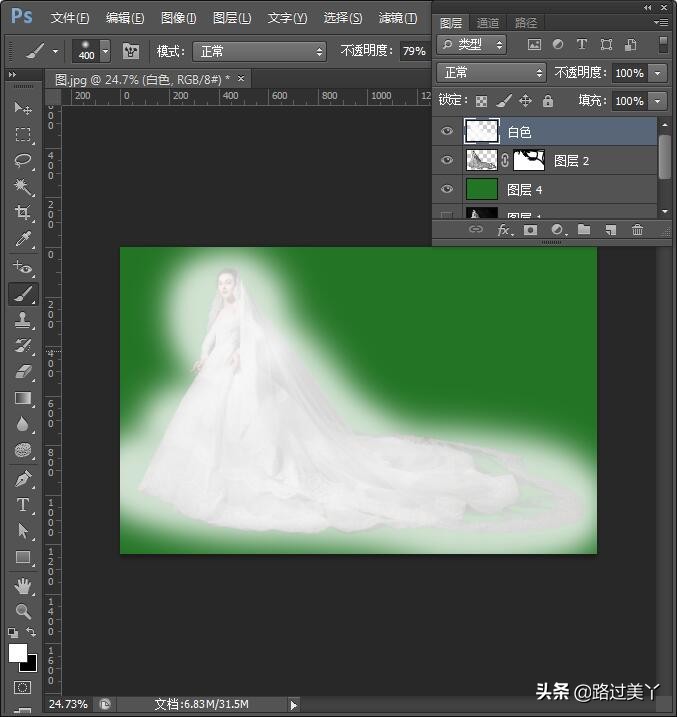
Task: Open tool preset picker arrow
Action: point(55,51)
